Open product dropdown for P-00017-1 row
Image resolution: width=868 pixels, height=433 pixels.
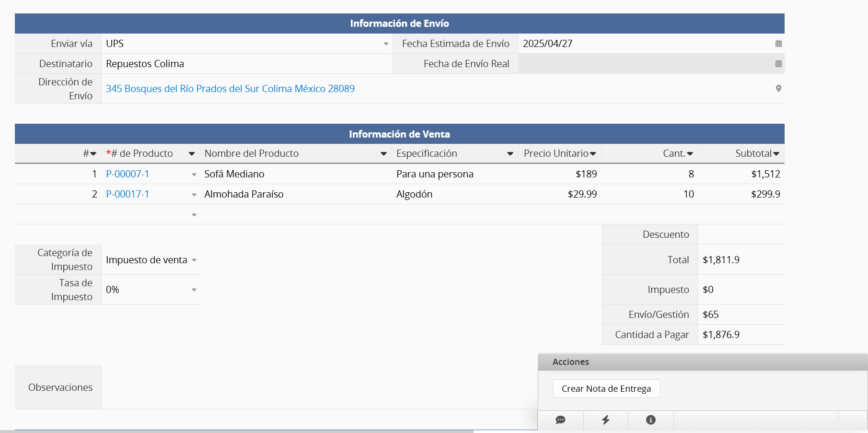(x=194, y=195)
